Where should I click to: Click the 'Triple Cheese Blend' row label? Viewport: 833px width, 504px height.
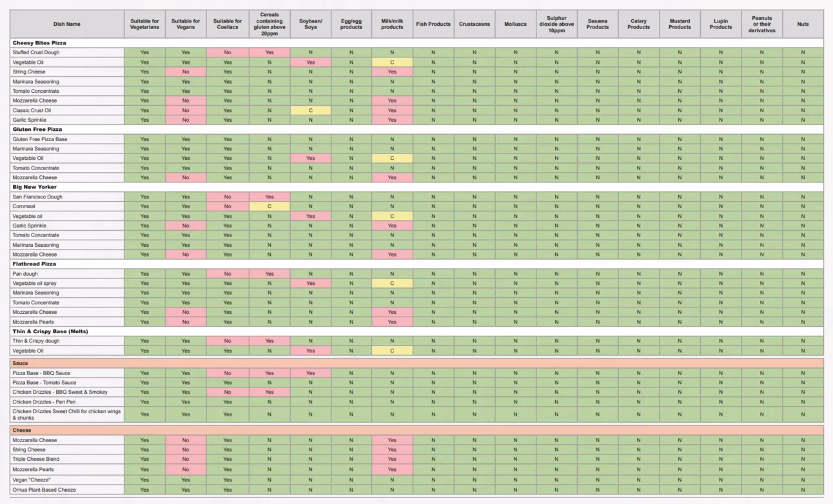36,460
